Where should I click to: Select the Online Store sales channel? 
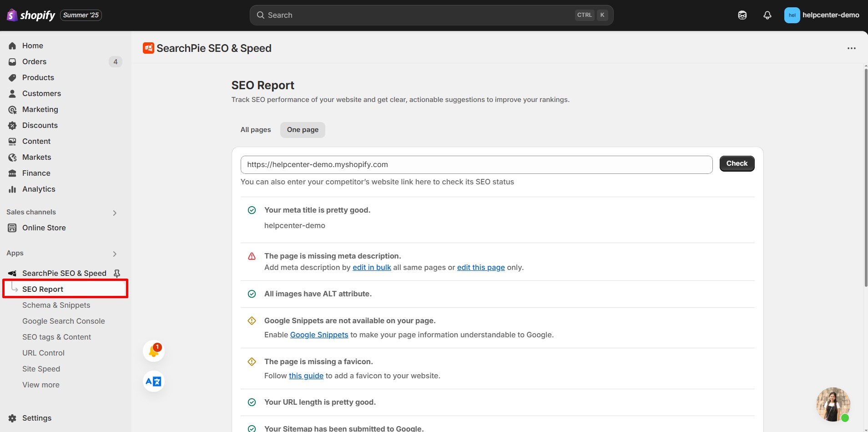pyautogui.click(x=44, y=228)
